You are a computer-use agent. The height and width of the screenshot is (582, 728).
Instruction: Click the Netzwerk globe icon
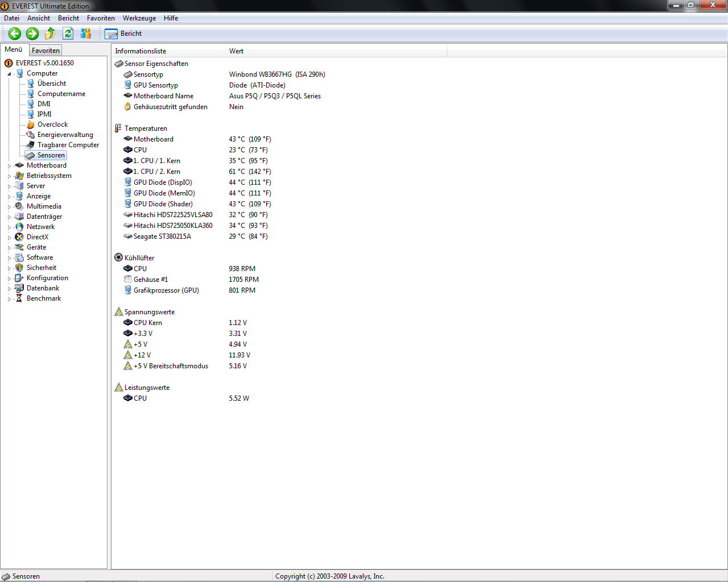(19, 227)
